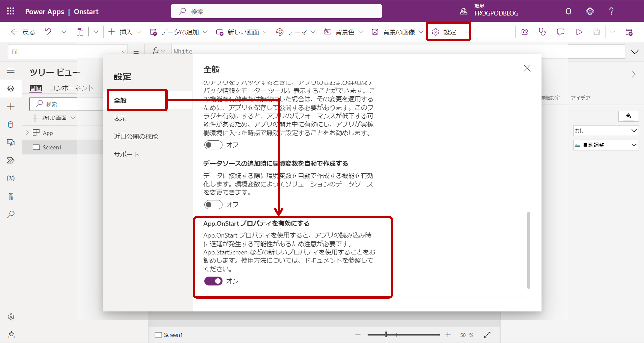Toggle the hamburger menu in left rail
This screenshot has height=343, width=644.
pos(11,71)
